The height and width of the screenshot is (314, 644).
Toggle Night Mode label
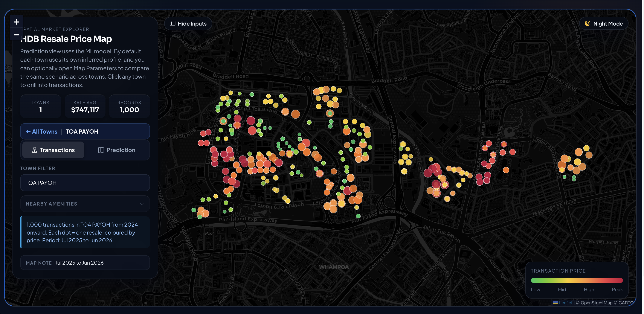tap(608, 23)
